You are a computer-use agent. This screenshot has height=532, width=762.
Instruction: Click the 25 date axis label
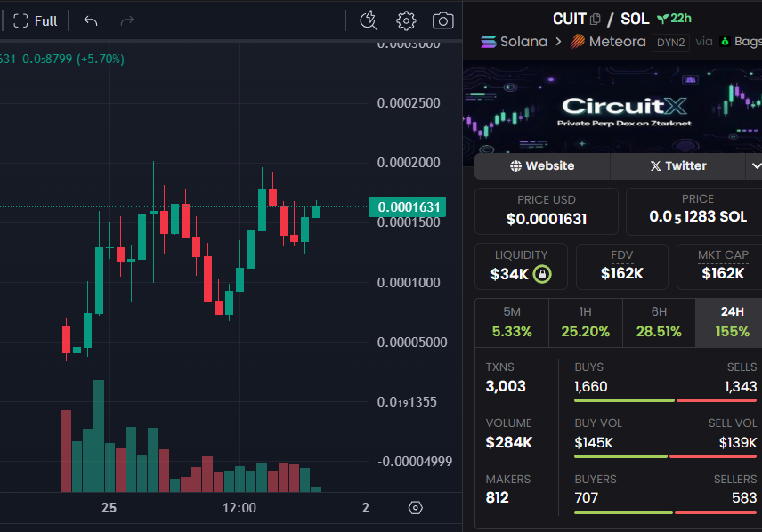[109, 508]
